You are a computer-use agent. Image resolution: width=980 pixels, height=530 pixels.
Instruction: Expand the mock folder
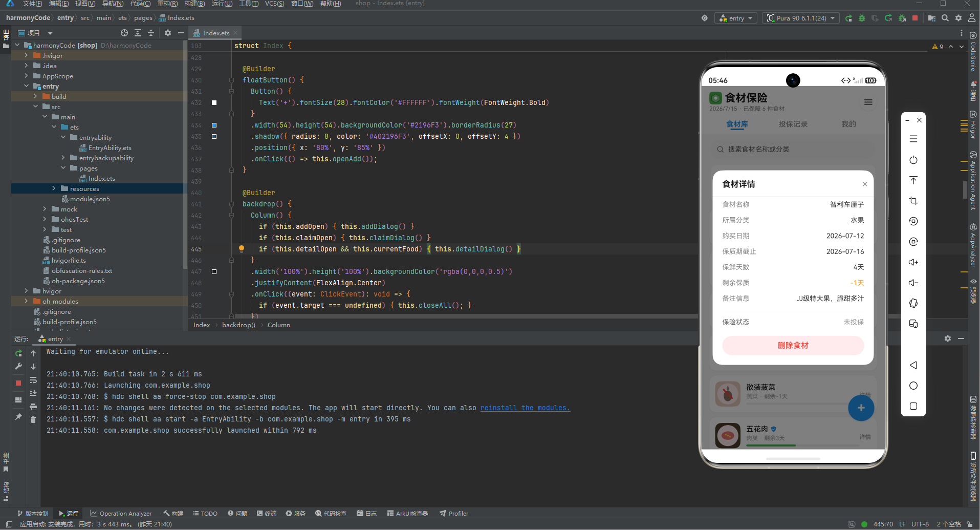45,209
